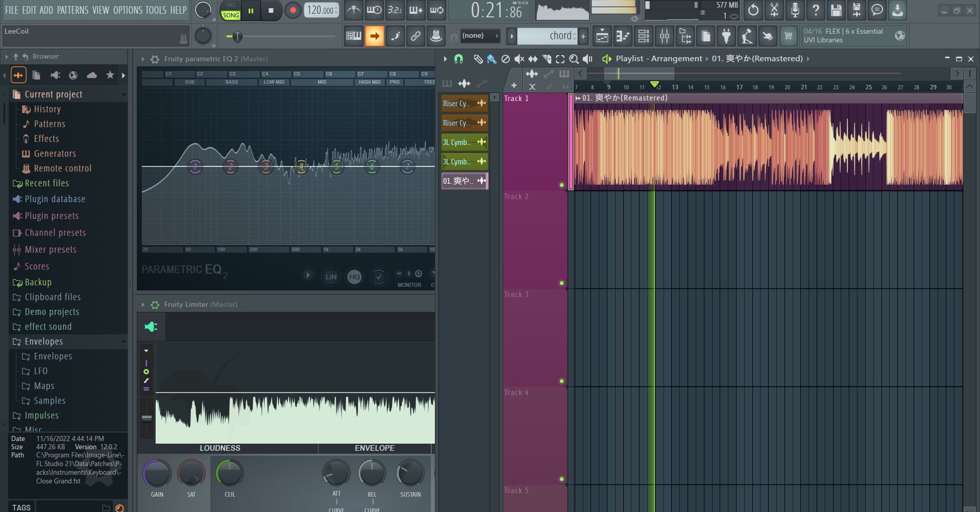Viewport: 980px width, 512px height.
Task: Click the Save project floppy icon
Action: pos(836,10)
